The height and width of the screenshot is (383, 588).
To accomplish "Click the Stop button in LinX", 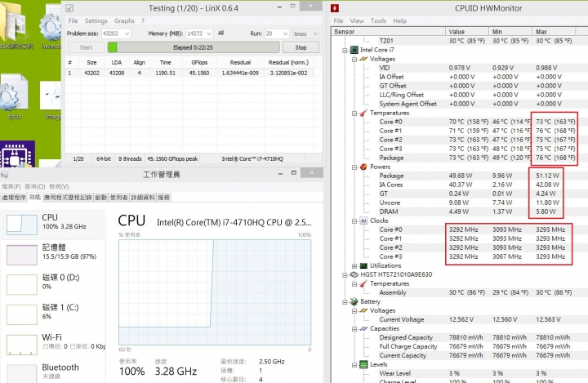I will coord(301,47).
